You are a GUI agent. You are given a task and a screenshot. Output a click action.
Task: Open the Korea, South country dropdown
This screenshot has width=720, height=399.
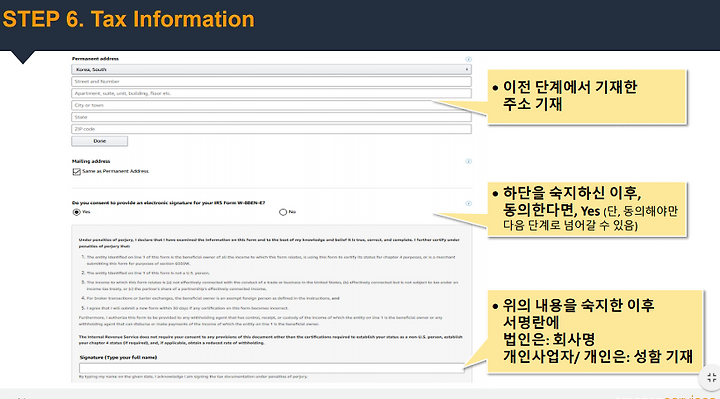coord(271,69)
